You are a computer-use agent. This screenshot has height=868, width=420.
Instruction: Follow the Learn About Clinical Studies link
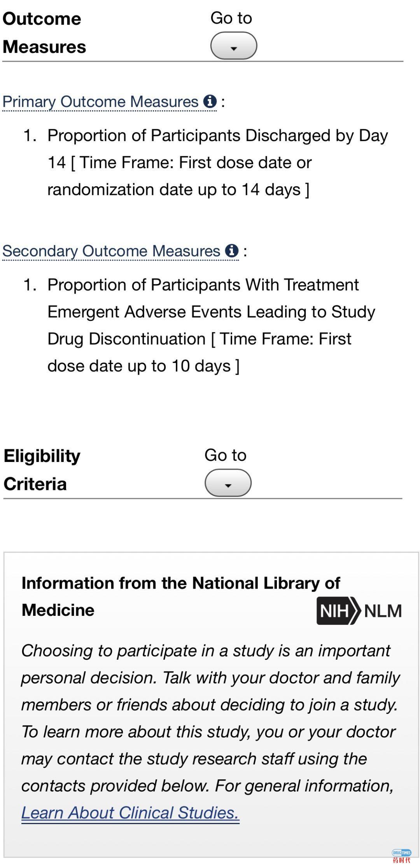point(130,812)
